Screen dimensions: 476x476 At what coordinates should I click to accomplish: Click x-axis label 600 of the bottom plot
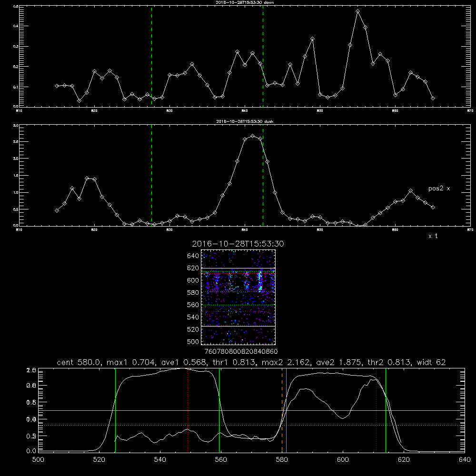[343, 460]
